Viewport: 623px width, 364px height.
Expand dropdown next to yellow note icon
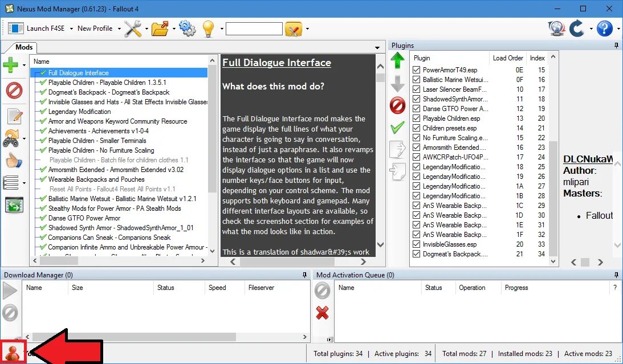[307, 28]
